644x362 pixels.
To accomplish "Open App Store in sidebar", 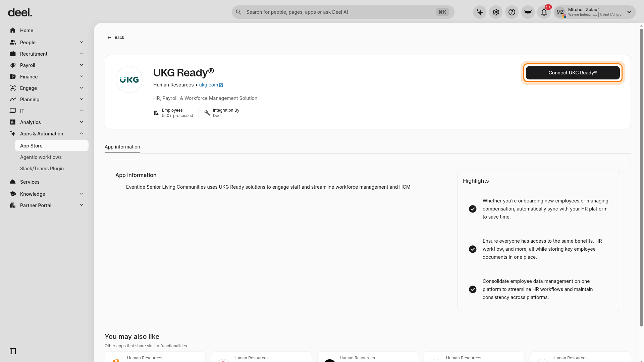I will [x=52, y=146].
